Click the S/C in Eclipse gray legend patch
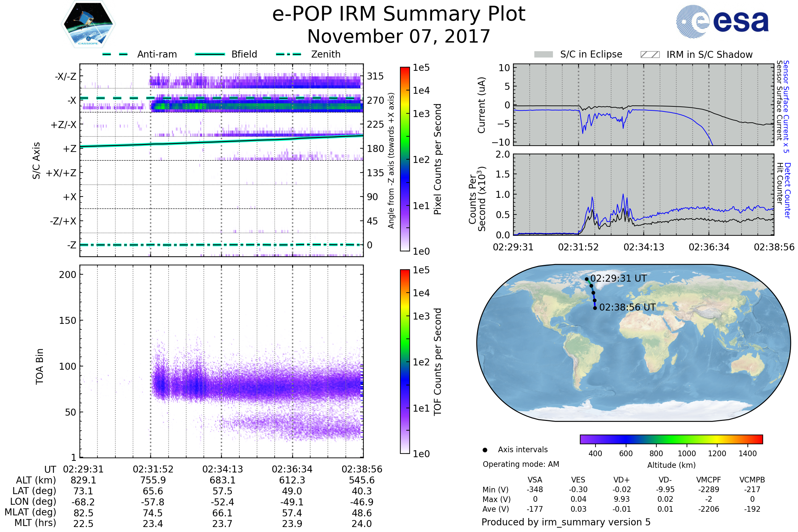Image resolution: width=798 pixels, height=532 pixels. (543, 55)
